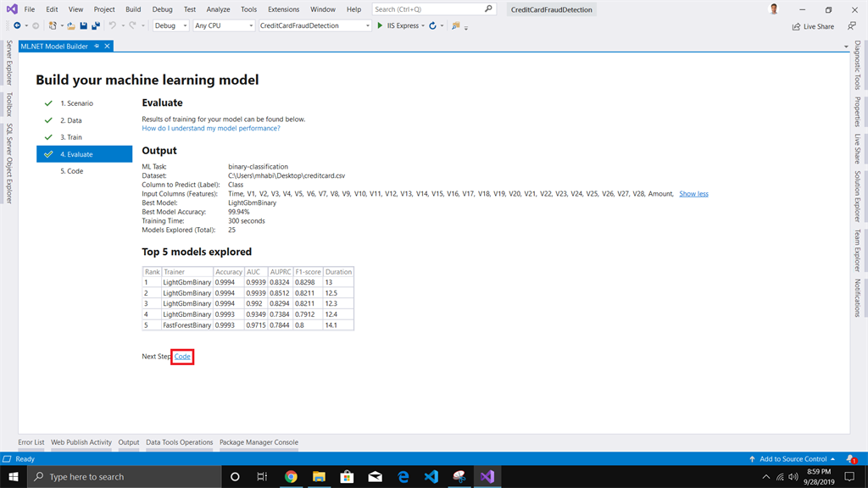Open the toolbar overflow options arrow
This screenshot has width=868, height=488.
point(466,27)
